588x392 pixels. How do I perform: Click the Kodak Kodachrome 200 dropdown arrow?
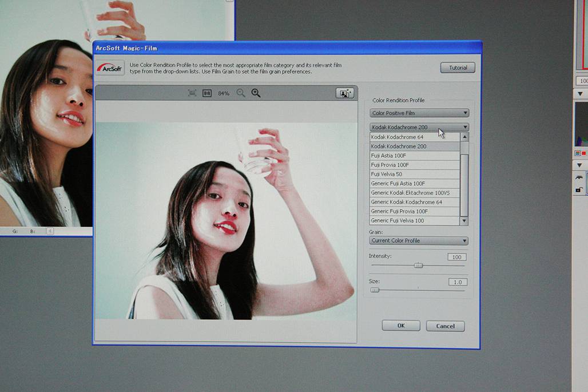coord(464,127)
